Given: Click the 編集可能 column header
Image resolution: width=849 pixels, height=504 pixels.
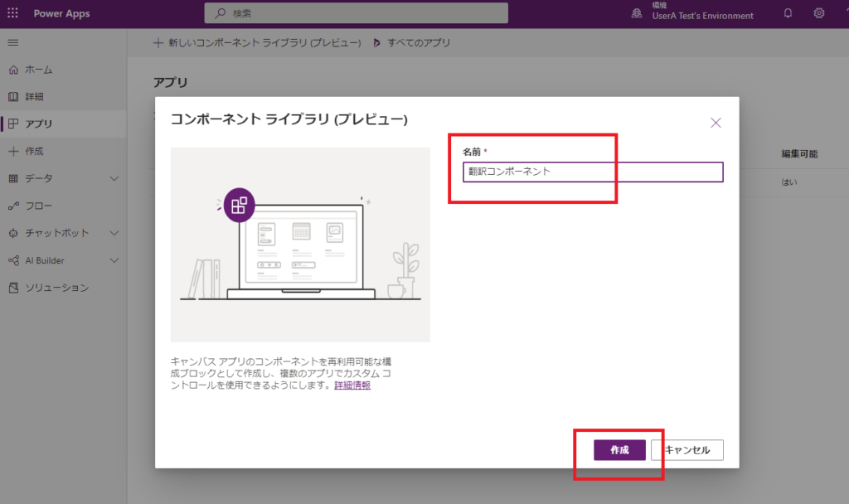Looking at the screenshot, I should pyautogui.click(x=799, y=154).
